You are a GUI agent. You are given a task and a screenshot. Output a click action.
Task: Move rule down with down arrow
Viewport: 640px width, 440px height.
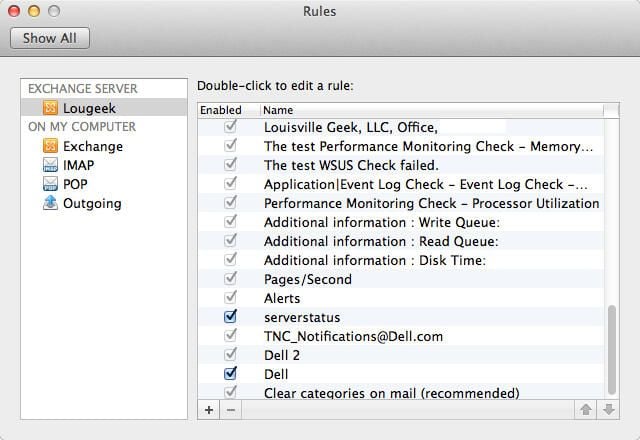608,409
